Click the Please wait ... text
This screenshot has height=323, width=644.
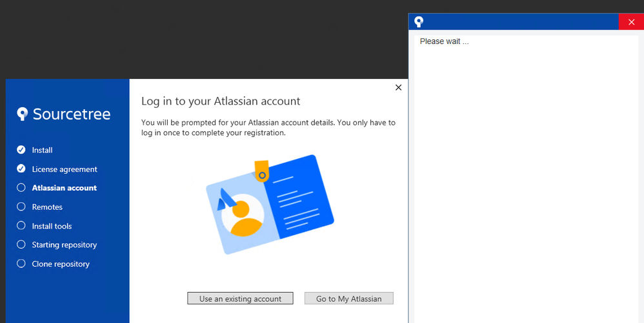444,41
